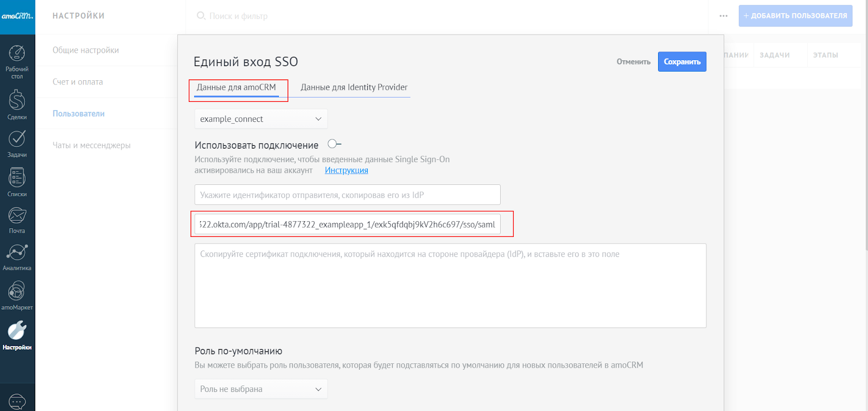Open the chat bubble icon in sidebar
The height and width of the screenshot is (411, 868).
(17, 401)
